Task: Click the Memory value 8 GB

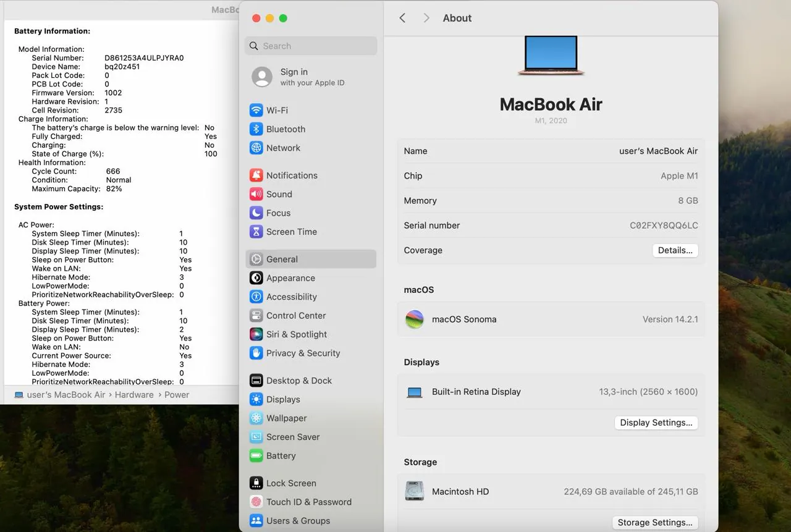Action: 688,201
